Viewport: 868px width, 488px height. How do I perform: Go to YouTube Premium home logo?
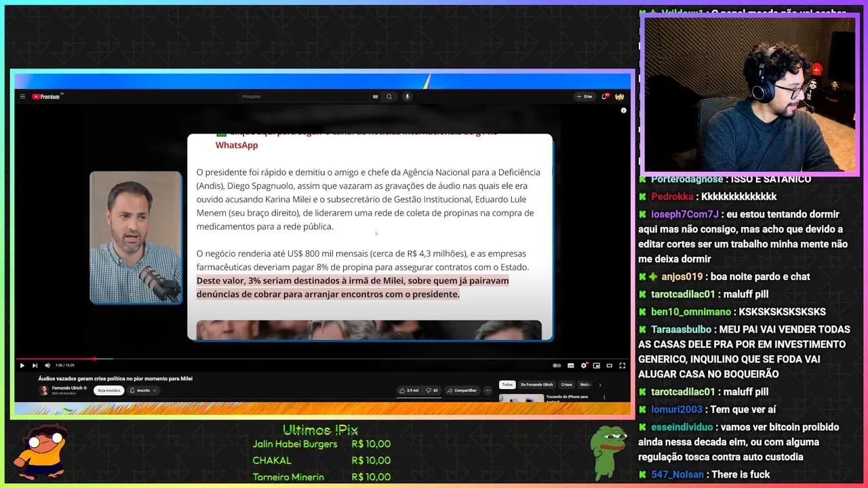(x=47, y=96)
